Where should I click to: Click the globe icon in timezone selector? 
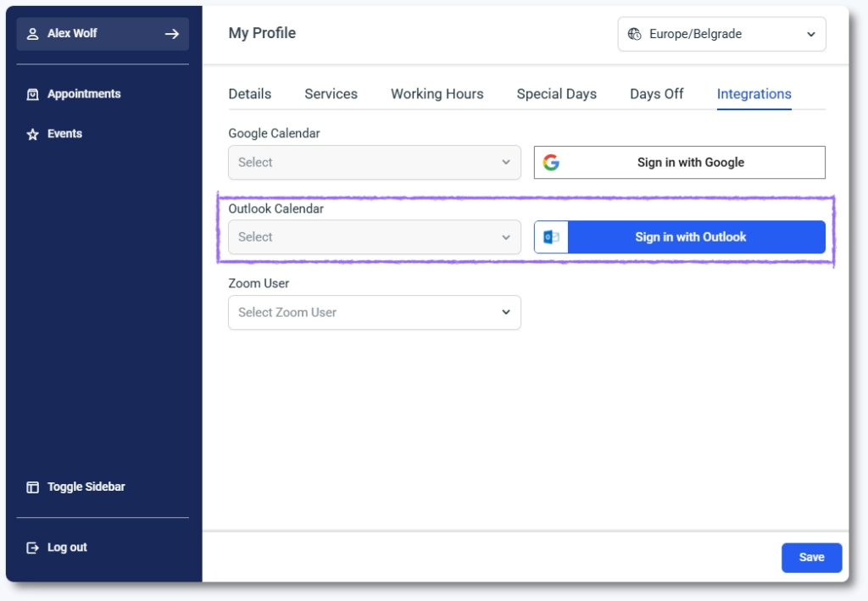(x=634, y=35)
